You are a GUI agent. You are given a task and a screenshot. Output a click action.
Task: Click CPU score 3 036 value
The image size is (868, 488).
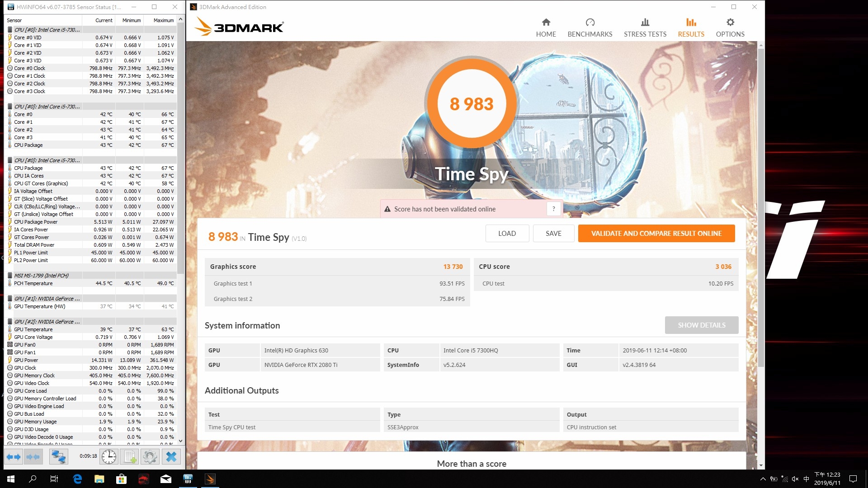tap(723, 267)
